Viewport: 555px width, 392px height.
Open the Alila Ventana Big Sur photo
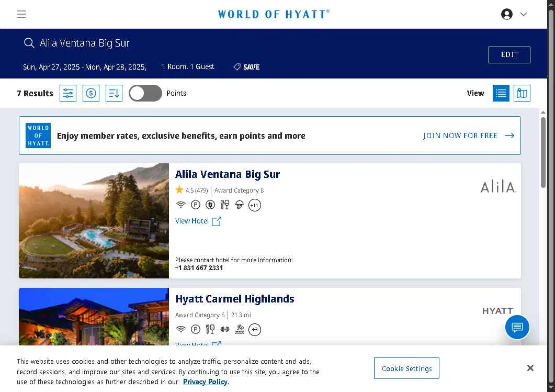[94, 221]
